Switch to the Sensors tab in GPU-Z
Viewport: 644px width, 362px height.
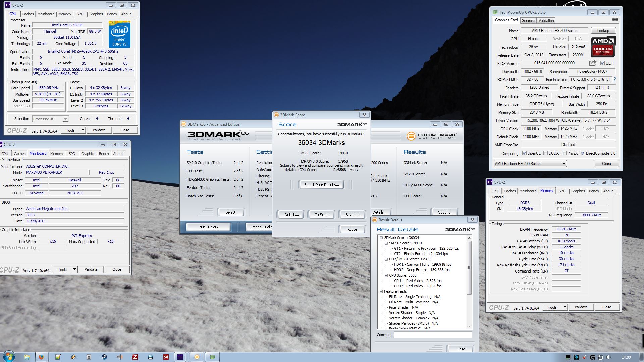click(528, 21)
